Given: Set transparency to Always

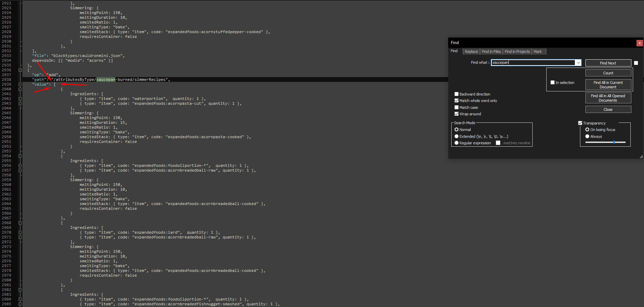Looking at the screenshot, I should (x=587, y=136).
